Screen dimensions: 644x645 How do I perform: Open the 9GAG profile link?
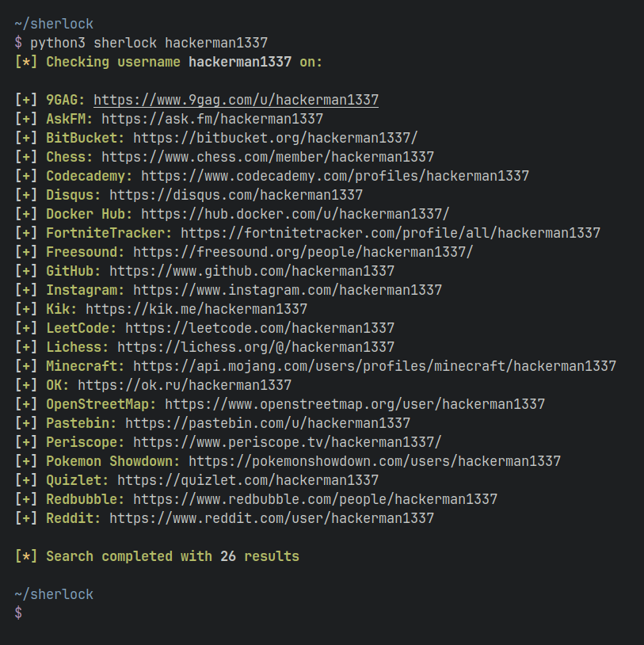click(235, 100)
